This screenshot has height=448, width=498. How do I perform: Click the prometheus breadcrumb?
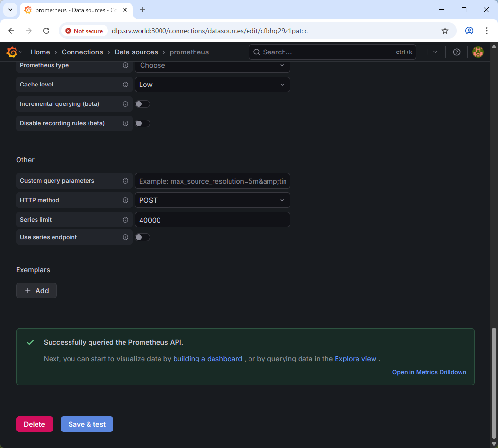click(x=189, y=52)
